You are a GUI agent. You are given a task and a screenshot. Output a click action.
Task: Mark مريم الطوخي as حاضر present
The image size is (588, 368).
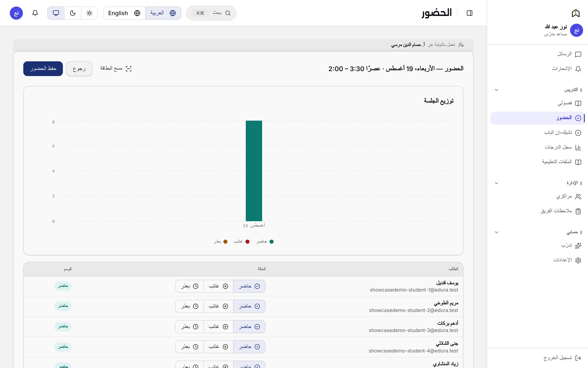(249, 306)
